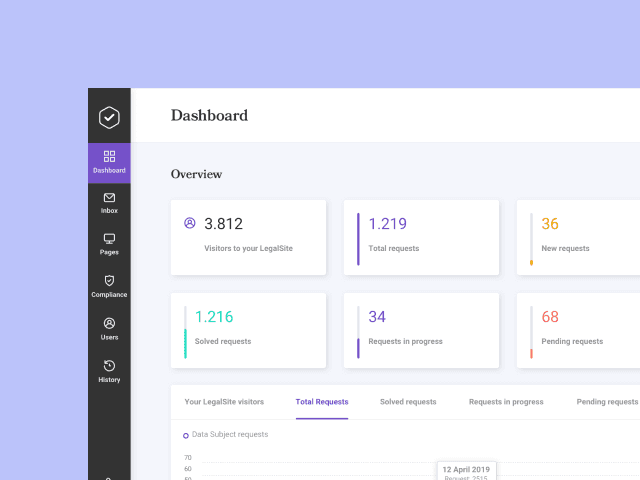Click visitor avatar icon beside 3.812
Image resolution: width=640 pixels, height=480 pixels.
tap(189, 223)
